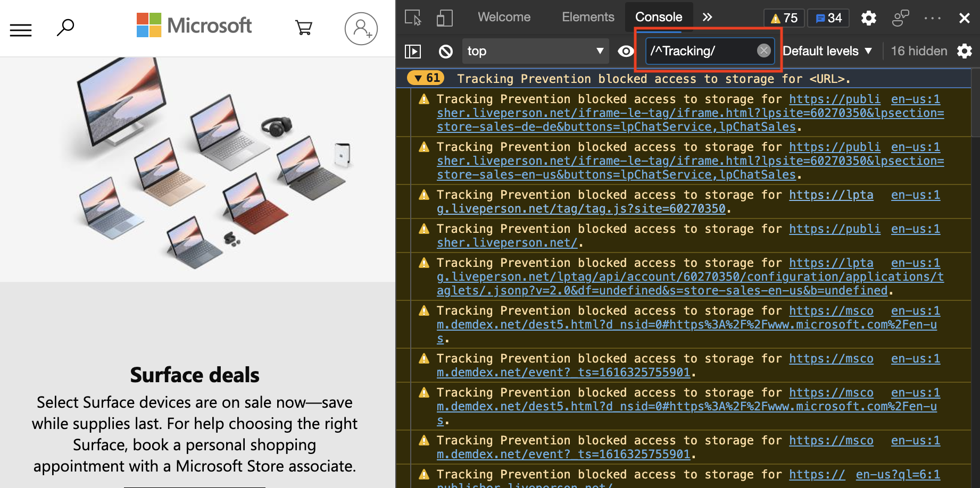Screen dimensions: 980x488
Task: Open the Welcome tab
Action: pyautogui.click(x=504, y=16)
